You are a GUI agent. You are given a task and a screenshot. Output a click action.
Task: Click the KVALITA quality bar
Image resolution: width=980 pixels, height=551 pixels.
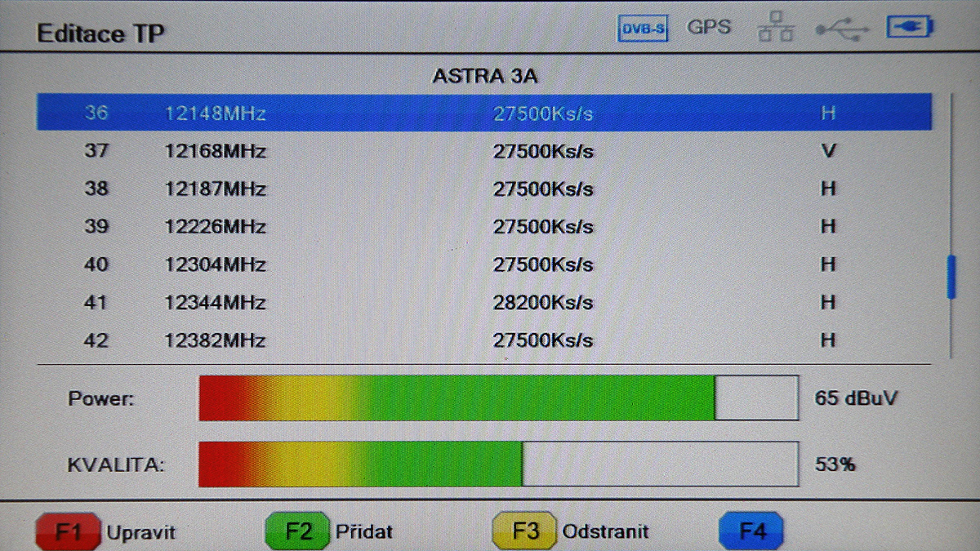point(498,464)
